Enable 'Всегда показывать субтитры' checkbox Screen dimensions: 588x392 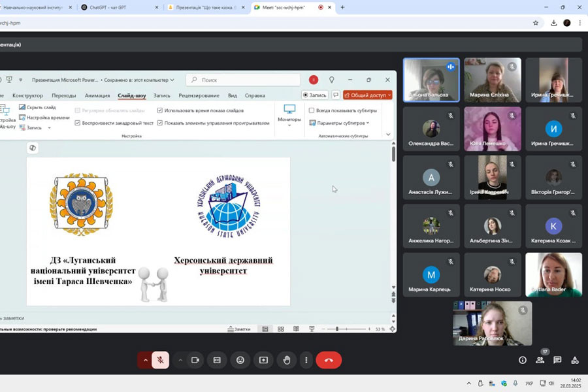click(312, 110)
